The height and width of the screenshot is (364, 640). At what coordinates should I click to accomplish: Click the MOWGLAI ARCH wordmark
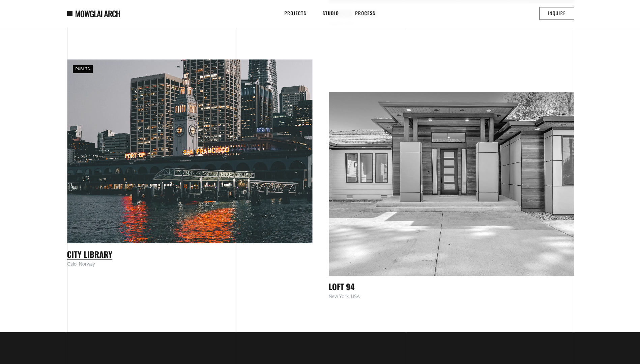pos(98,14)
